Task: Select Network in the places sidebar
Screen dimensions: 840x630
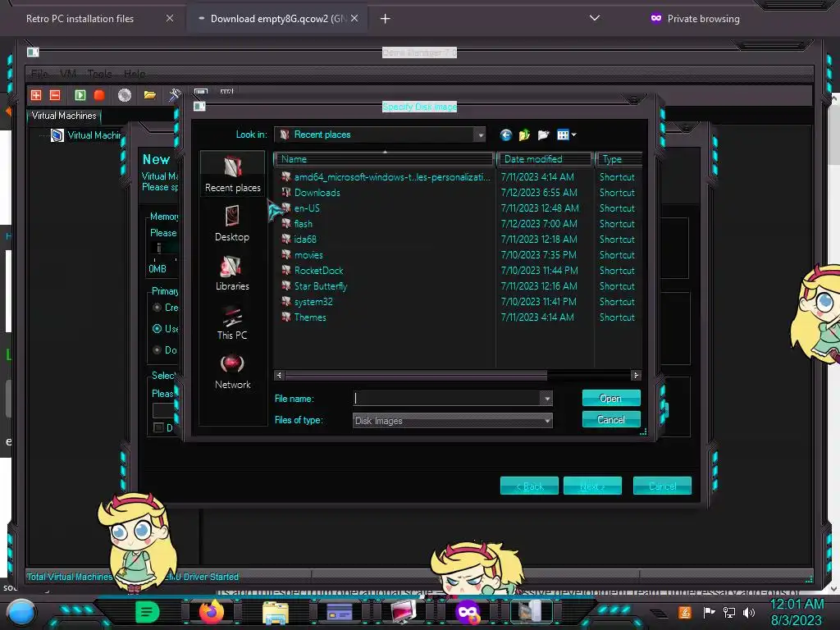Action: coord(232,372)
